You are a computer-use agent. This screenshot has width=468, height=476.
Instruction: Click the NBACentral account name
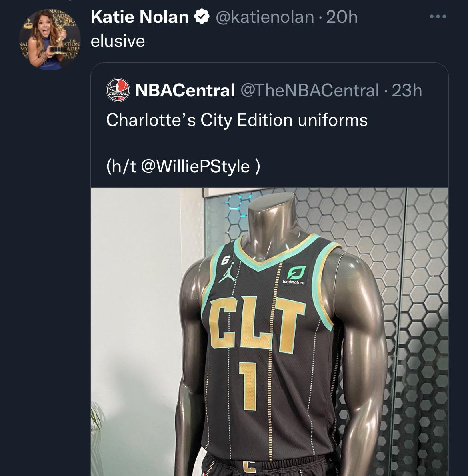pos(185,90)
